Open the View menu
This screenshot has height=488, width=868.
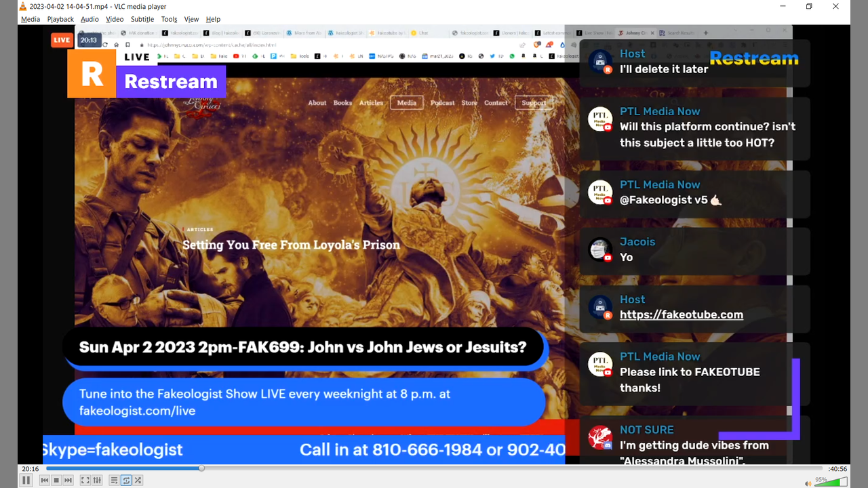[192, 19]
